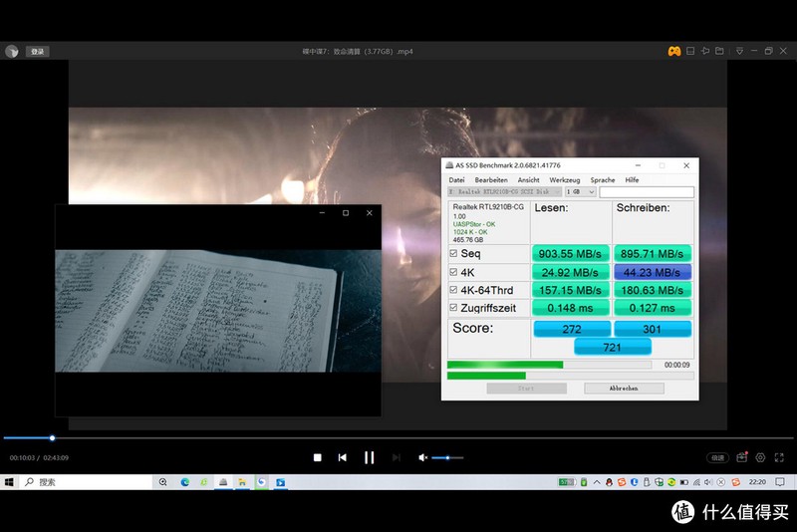Stop the video playback
The width and height of the screenshot is (797, 532).
click(318, 458)
